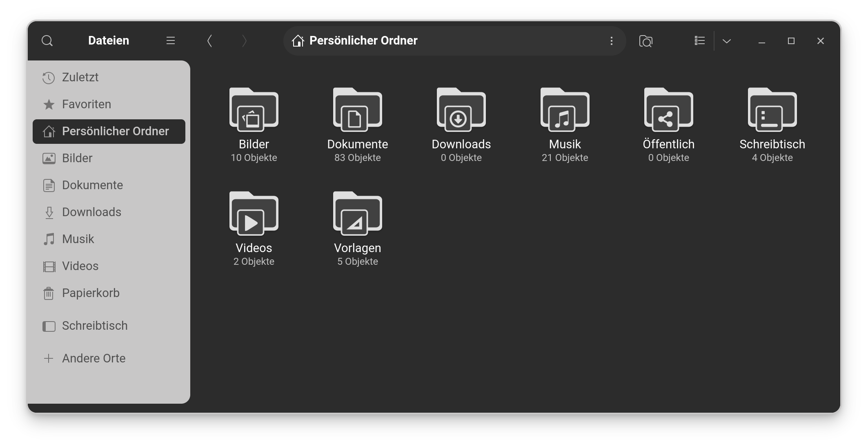
Task: Click the '21 Objekte' caption
Action: tap(565, 158)
